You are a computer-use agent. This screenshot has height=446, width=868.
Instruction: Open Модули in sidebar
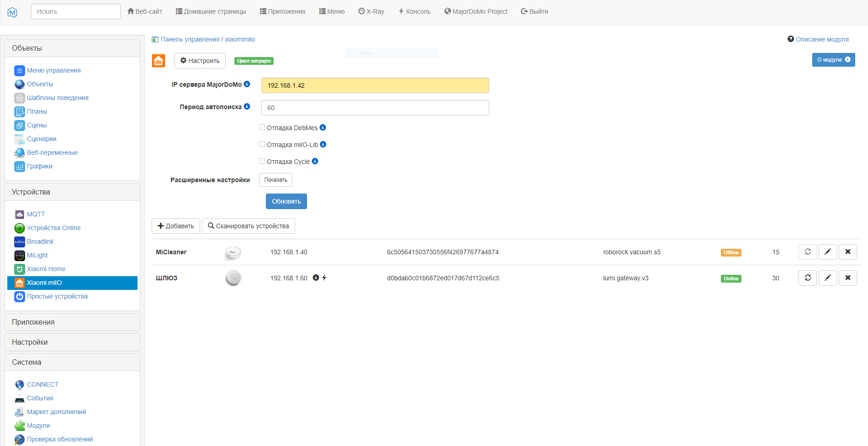point(38,425)
